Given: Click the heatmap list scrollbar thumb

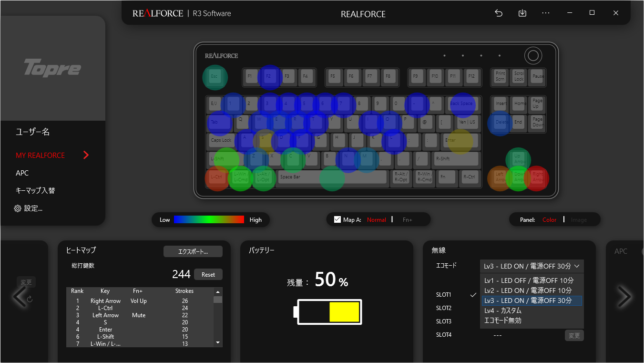Looking at the screenshot, I should [218, 300].
